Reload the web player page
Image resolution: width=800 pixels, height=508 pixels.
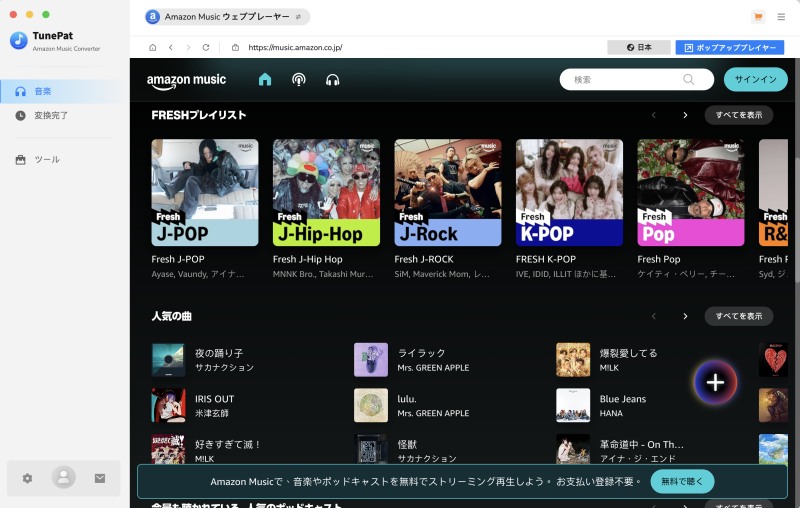(x=206, y=47)
